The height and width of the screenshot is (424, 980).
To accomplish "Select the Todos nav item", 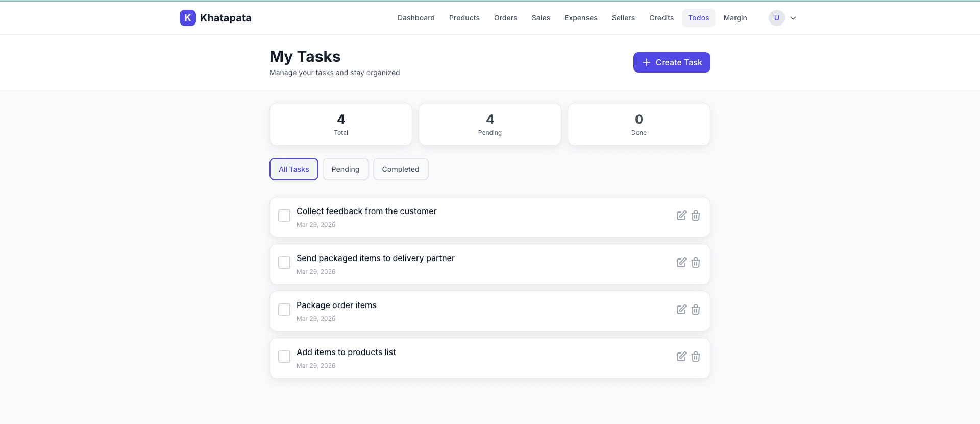I will pyautogui.click(x=699, y=18).
